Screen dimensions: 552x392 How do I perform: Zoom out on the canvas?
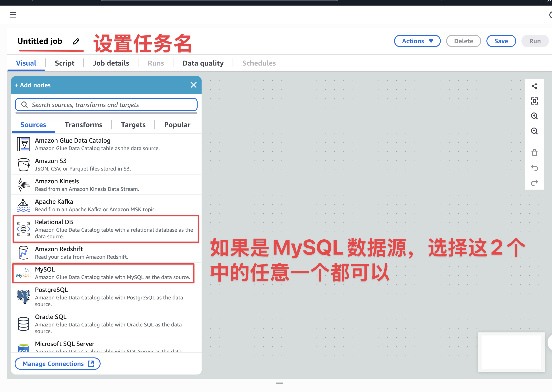[534, 131]
